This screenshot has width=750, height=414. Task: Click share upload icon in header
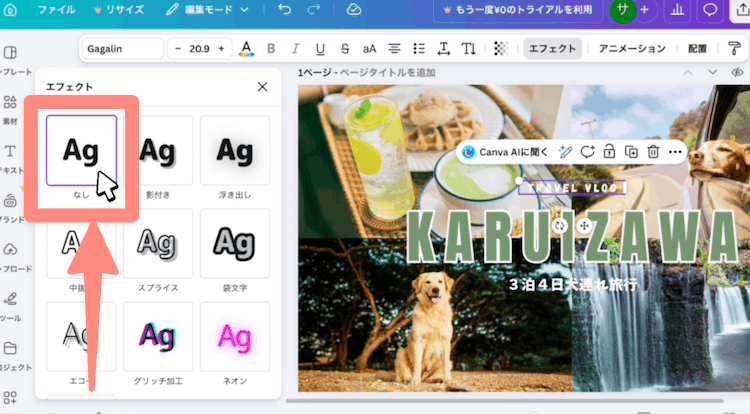(741, 10)
